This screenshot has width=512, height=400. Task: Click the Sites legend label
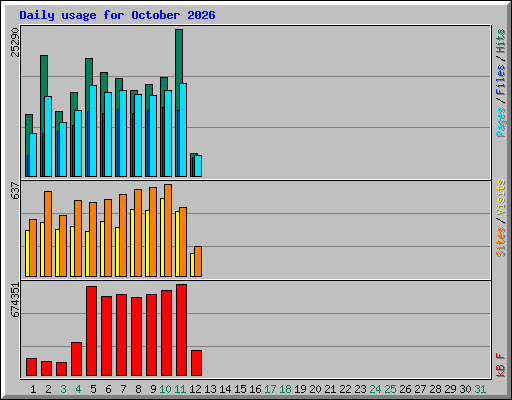[501, 242]
